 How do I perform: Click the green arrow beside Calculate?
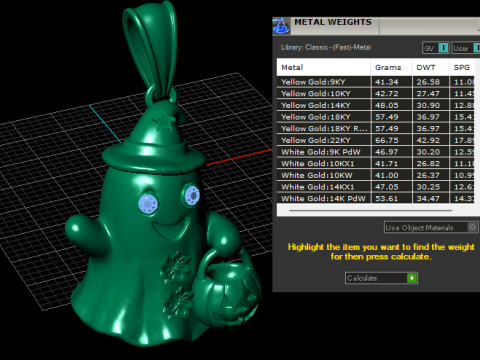click(412, 278)
